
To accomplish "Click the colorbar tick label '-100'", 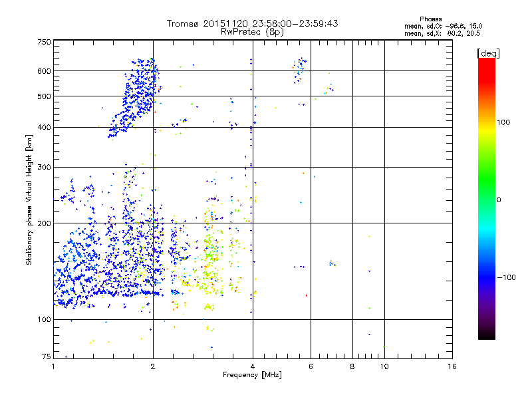I will [x=506, y=277].
